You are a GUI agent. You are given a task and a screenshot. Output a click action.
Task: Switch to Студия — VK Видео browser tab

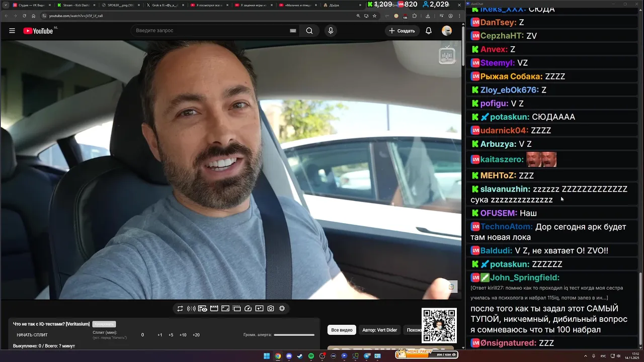(x=31, y=5)
